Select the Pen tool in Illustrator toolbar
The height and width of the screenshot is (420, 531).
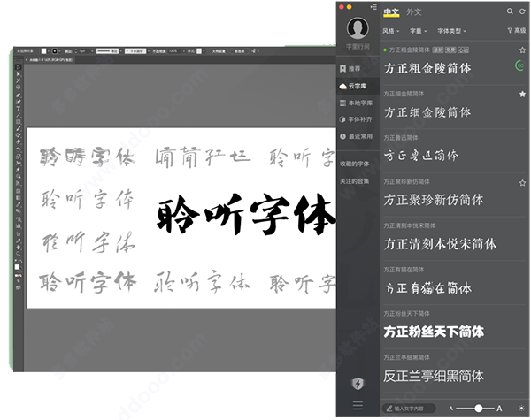pyautogui.click(x=19, y=95)
